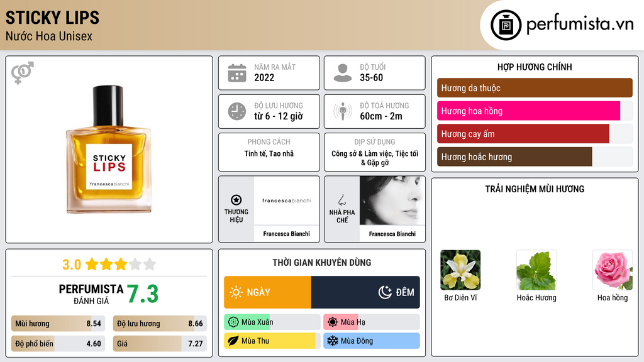Click the Mùa Đông season bar

(x=372, y=341)
